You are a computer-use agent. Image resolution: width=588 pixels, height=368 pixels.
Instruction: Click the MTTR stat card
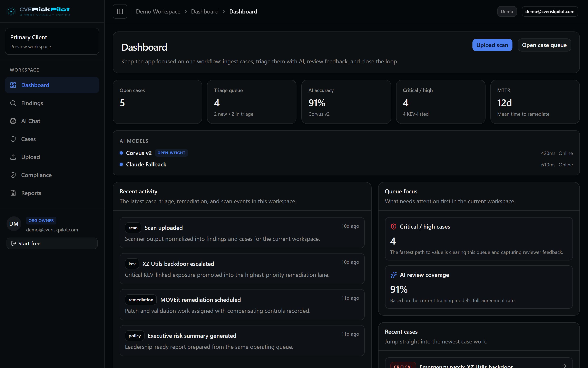point(535,102)
